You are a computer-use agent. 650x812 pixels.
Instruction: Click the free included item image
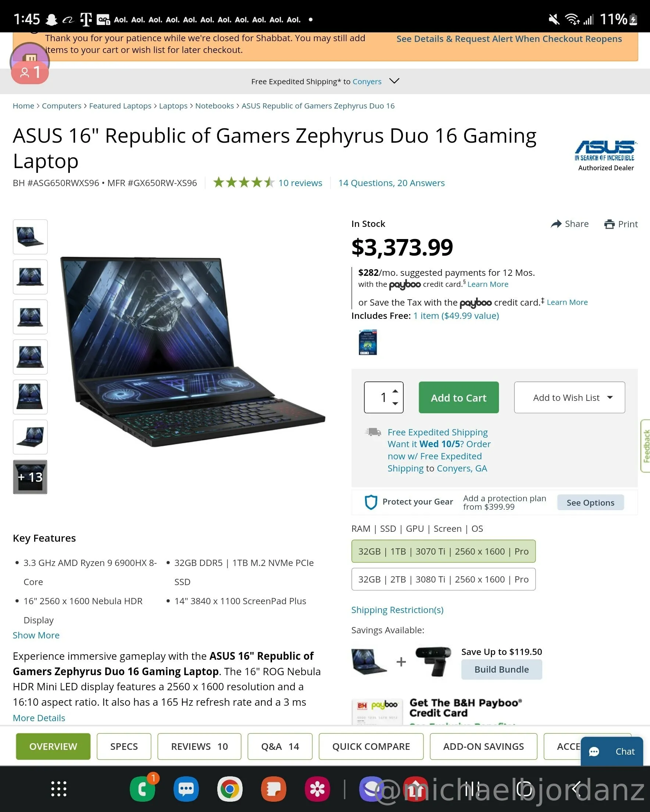[368, 342]
